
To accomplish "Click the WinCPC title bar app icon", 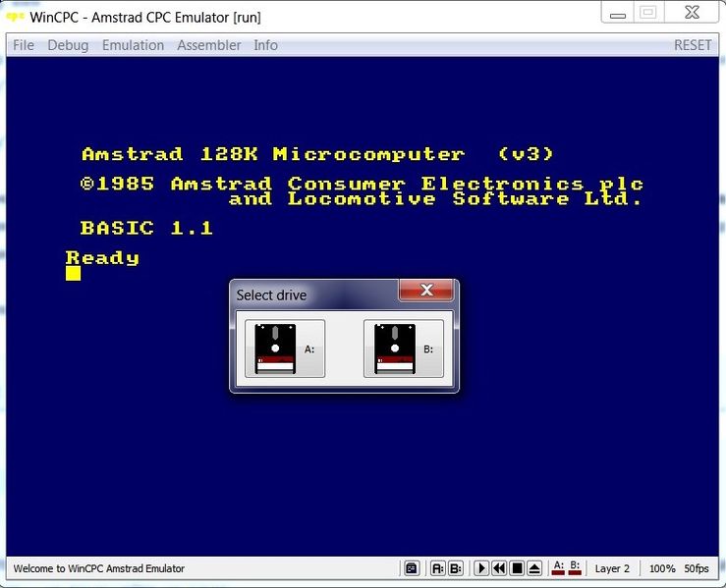I will click(15, 17).
